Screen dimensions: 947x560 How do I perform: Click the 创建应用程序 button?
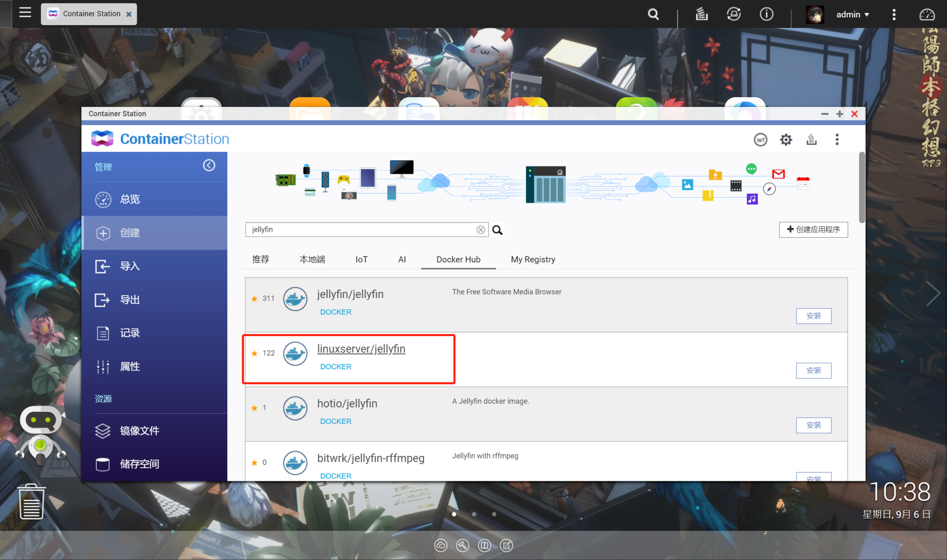click(x=813, y=230)
